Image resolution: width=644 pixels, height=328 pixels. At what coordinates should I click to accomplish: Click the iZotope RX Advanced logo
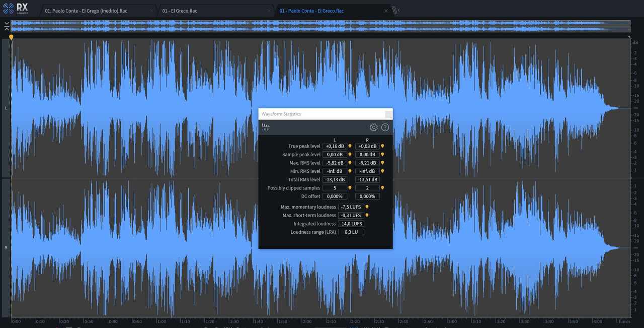(x=15, y=9)
